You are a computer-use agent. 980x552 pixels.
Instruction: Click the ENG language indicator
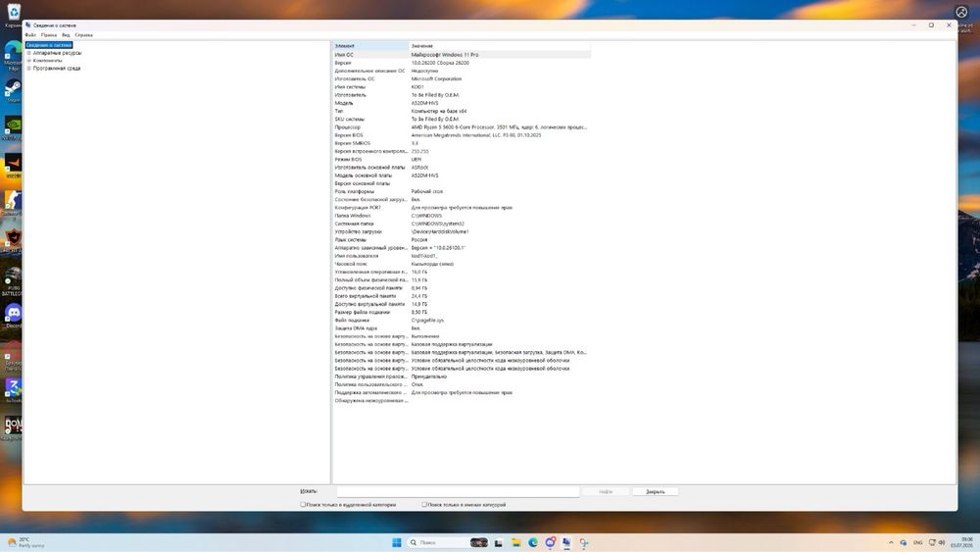click(917, 542)
